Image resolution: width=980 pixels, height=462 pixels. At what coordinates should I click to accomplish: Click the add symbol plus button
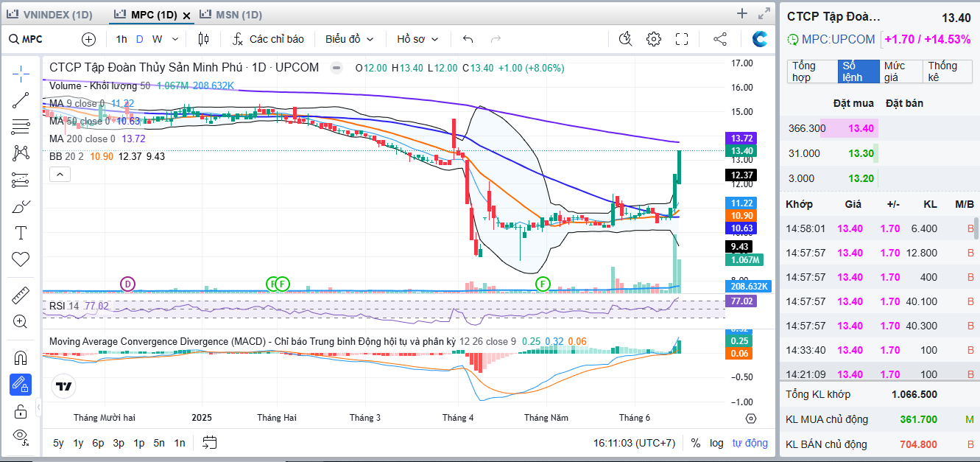coord(89,39)
